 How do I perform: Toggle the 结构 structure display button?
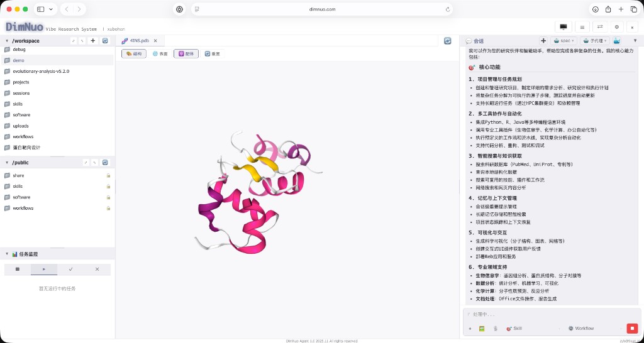pos(134,54)
